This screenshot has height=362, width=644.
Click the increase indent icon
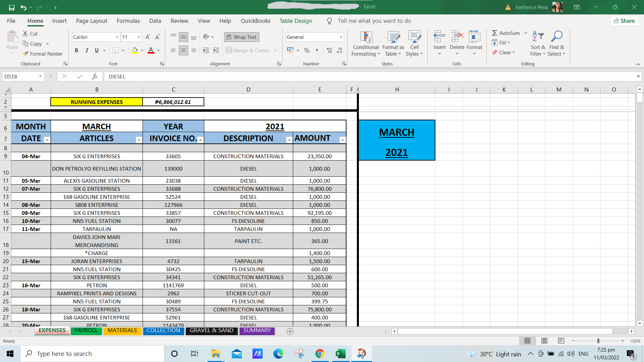(x=216, y=50)
